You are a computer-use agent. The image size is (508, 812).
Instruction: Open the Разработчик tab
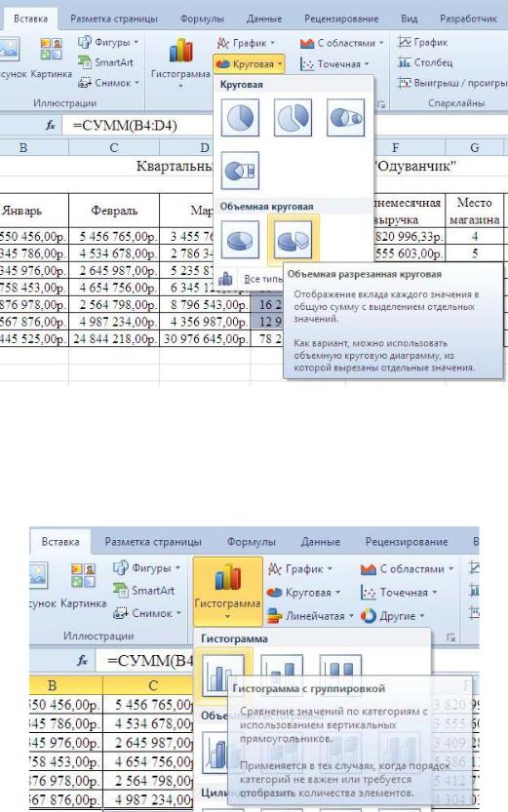click(x=468, y=19)
